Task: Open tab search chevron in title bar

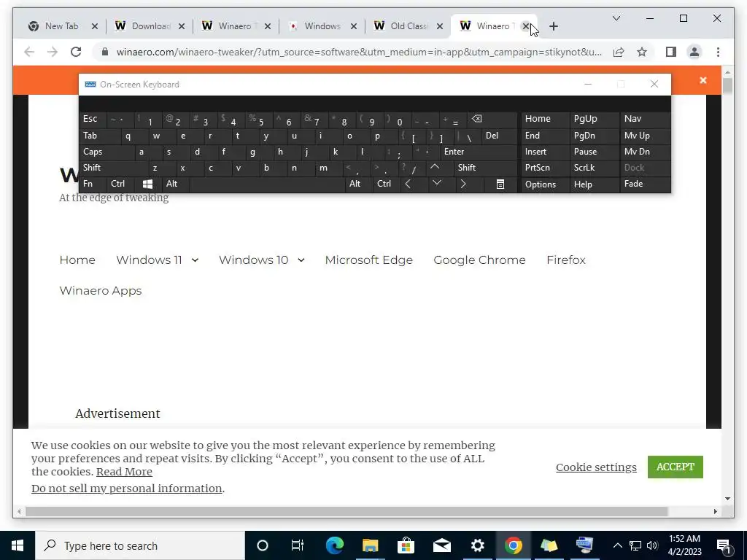Action: point(616,18)
